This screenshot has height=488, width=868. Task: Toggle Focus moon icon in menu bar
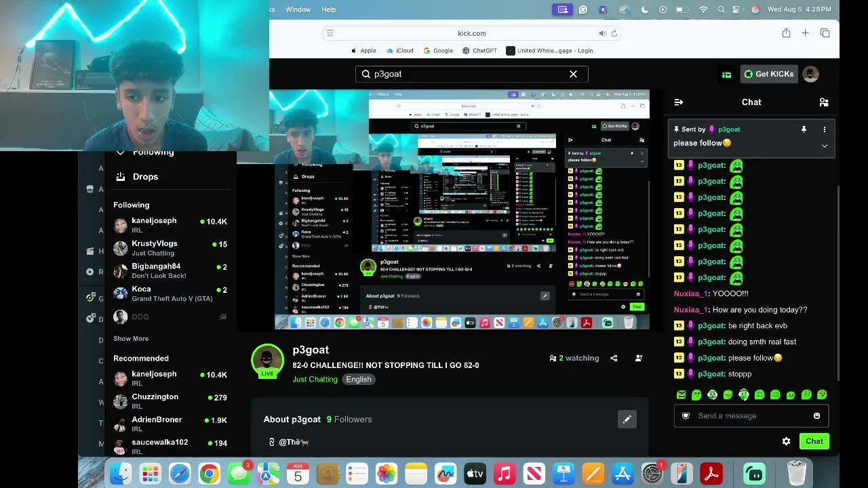click(644, 9)
